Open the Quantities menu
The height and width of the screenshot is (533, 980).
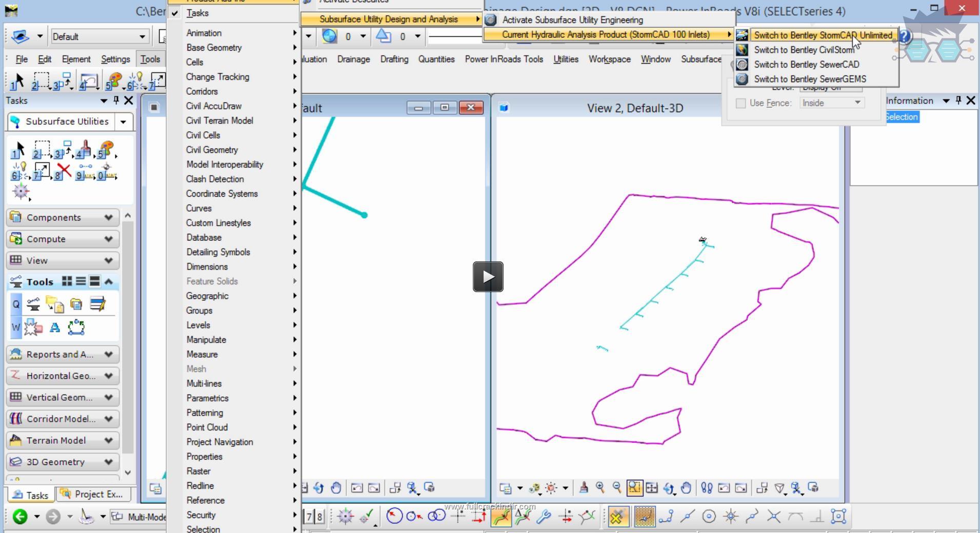(x=436, y=59)
